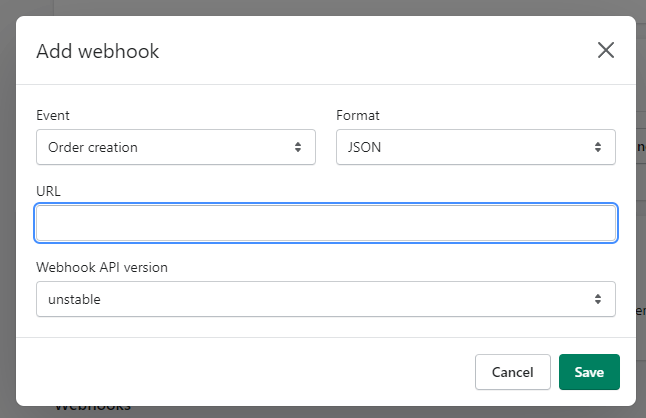The height and width of the screenshot is (418, 646).
Task: Click the Format field label
Action: 358,116
